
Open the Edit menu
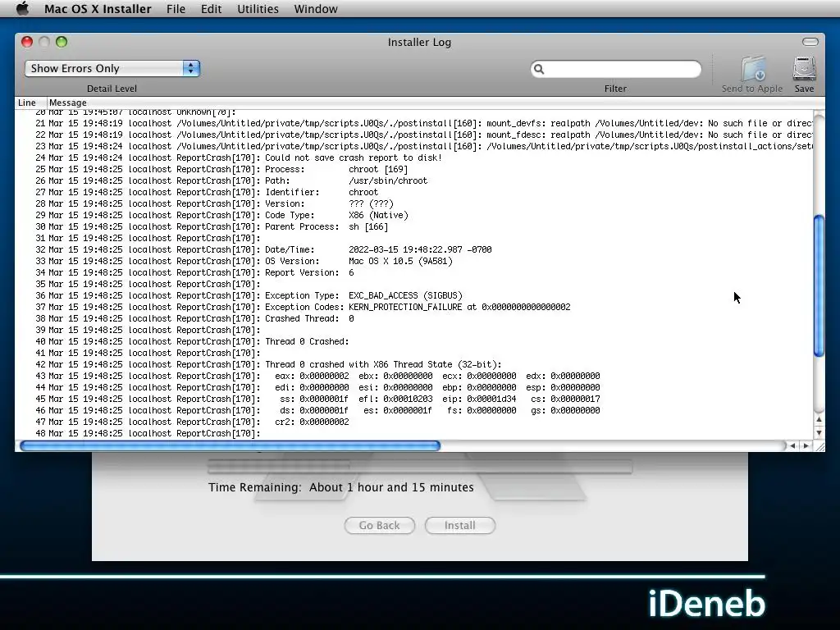pyautogui.click(x=211, y=9)
